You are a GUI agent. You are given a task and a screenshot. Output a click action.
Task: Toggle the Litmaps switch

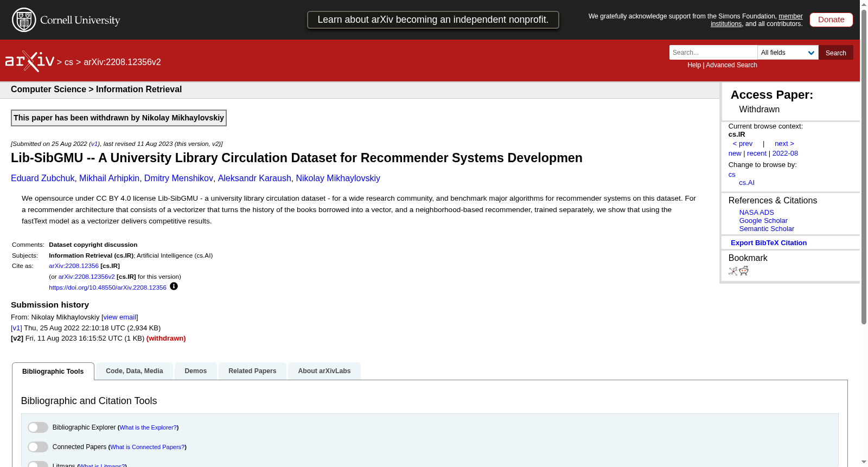pos(38,465)
